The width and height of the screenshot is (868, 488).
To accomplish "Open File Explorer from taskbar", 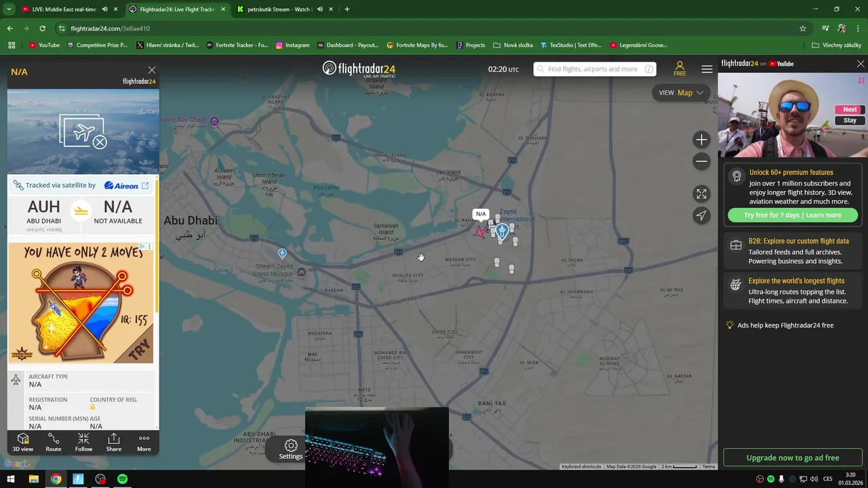I will point(33,479).
